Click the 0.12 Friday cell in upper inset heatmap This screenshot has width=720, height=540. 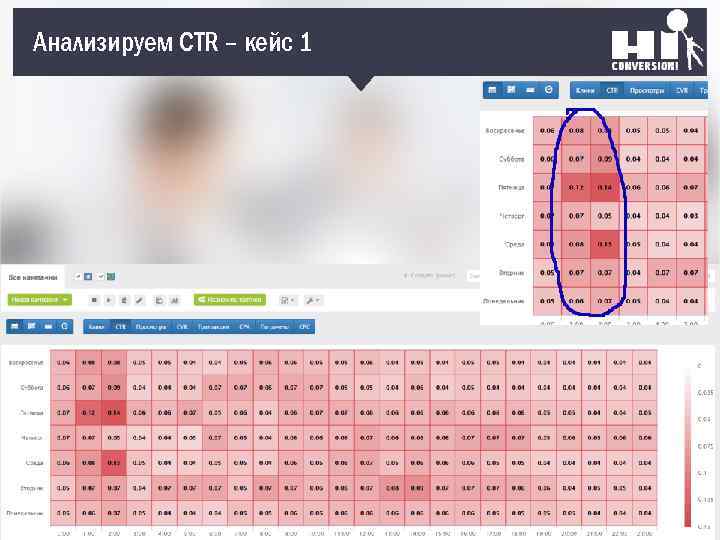coord(576,187)
